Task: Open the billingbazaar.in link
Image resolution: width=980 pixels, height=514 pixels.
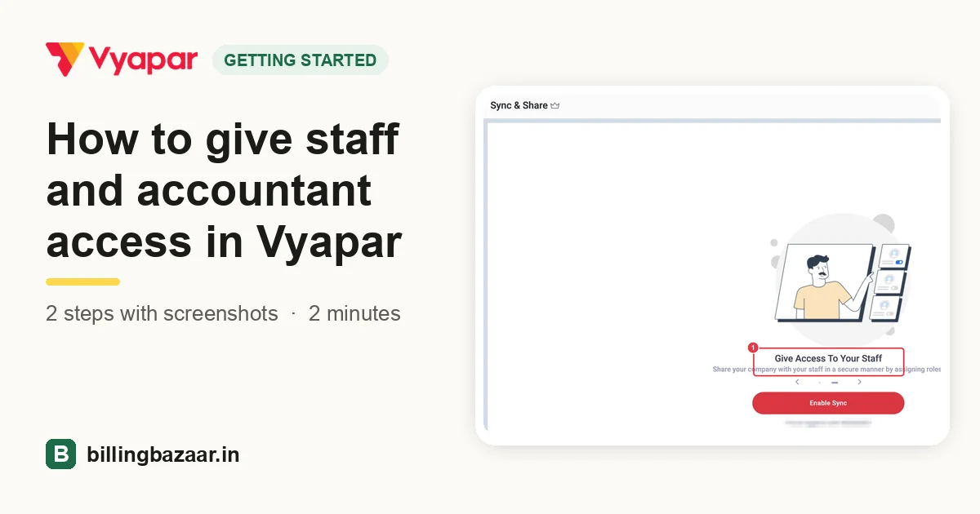Action: [x=163, y=454]
